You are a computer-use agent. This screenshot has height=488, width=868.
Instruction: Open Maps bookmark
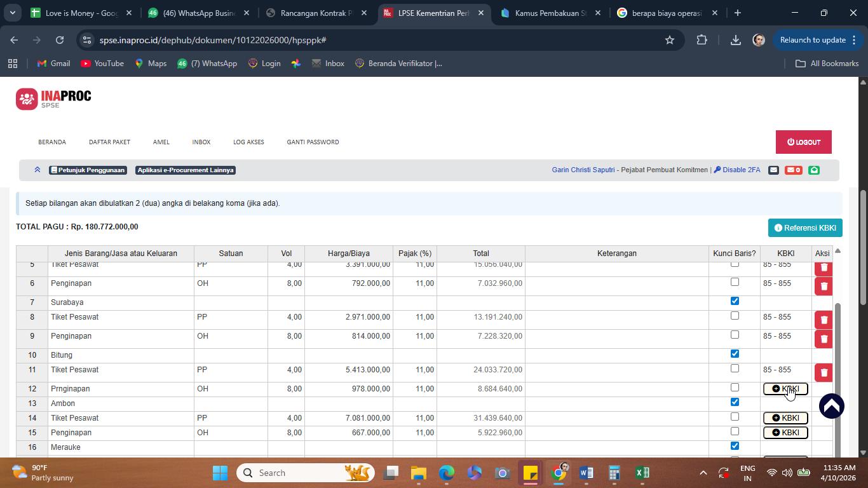coord(151,64)
